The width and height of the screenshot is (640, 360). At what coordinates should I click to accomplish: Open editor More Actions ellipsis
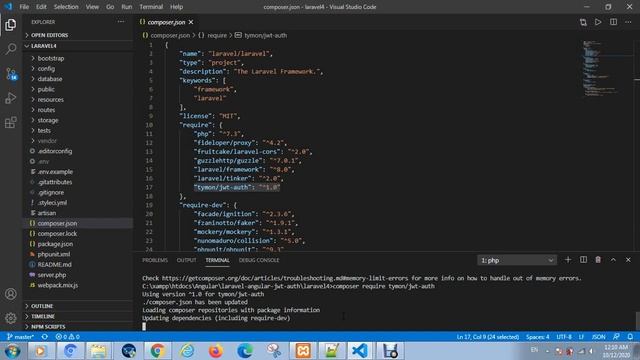coord(628,22)
